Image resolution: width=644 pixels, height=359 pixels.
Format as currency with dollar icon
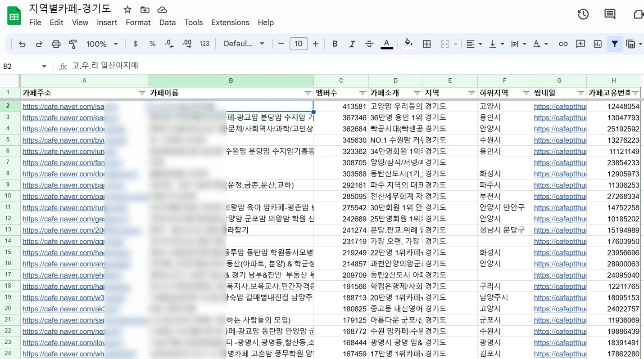pyautogui.click(x=136, y=44)
